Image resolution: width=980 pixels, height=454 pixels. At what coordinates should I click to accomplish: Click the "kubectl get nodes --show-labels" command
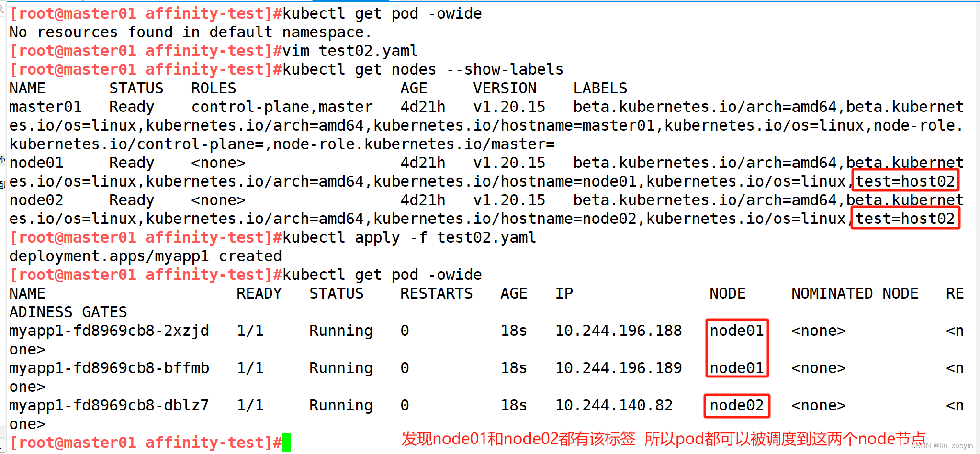pos(423,69)
